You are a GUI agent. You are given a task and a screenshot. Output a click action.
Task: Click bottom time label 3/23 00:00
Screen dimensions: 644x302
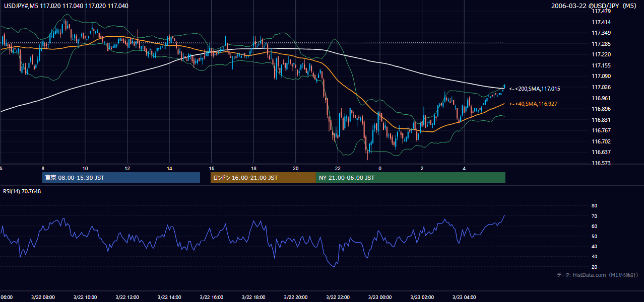[x=380, y=297]
